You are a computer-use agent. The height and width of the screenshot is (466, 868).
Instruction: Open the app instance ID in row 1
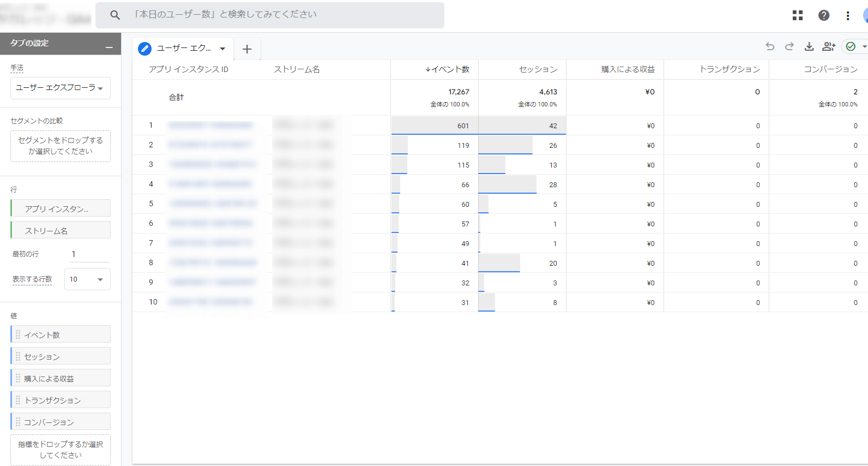210,126
